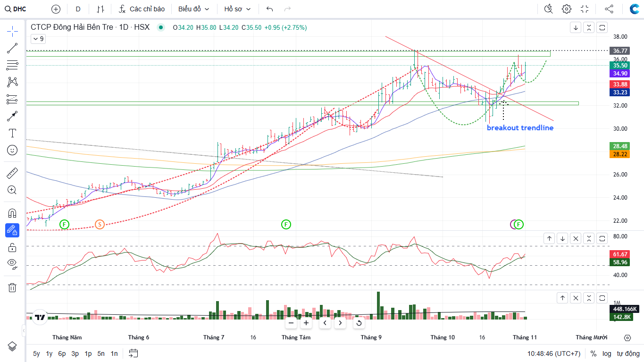
Task: Click the 36.77 price axis label
Action: point(619,51)
